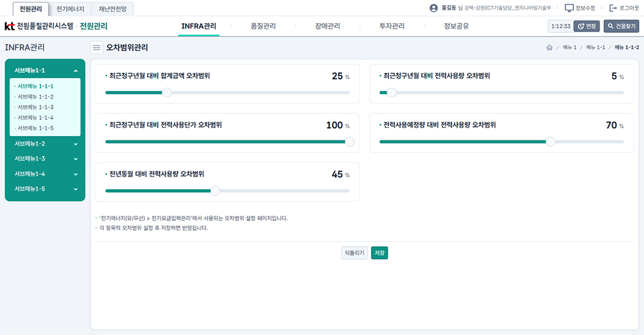The width and height of the screenshot is (644, 335).
Task: Click the user profile icon for 홍길동
Action: pos(433,8)
